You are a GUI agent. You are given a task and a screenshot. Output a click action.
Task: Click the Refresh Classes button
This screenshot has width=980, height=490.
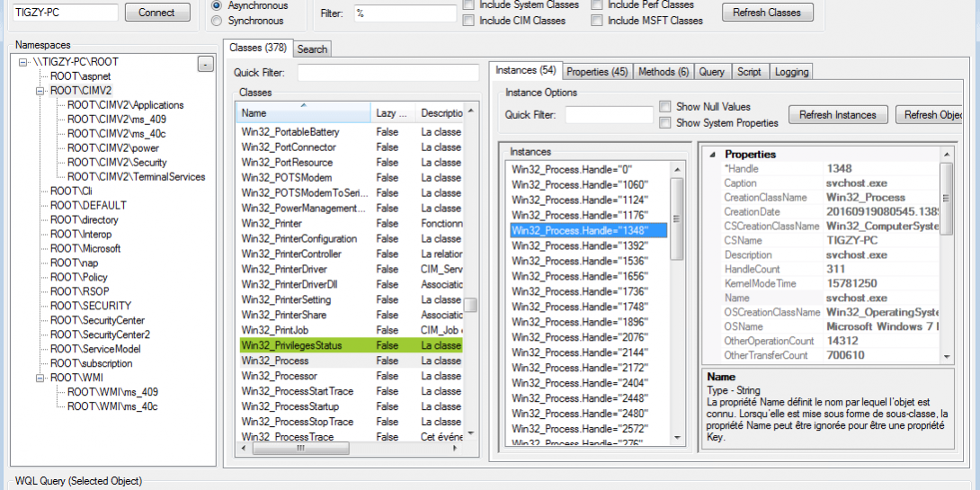(767, 13)
